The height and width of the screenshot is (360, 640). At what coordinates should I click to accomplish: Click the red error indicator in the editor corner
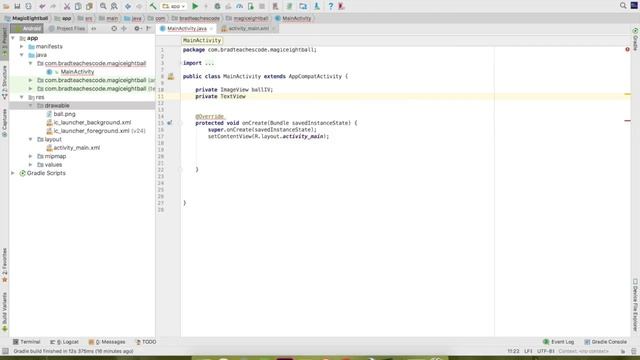coord(627,49)
